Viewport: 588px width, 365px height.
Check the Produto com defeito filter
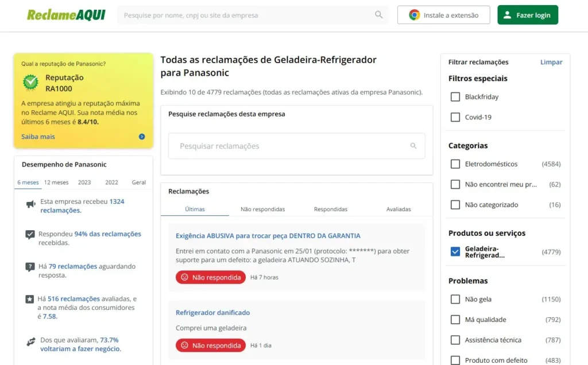(455, 360)
